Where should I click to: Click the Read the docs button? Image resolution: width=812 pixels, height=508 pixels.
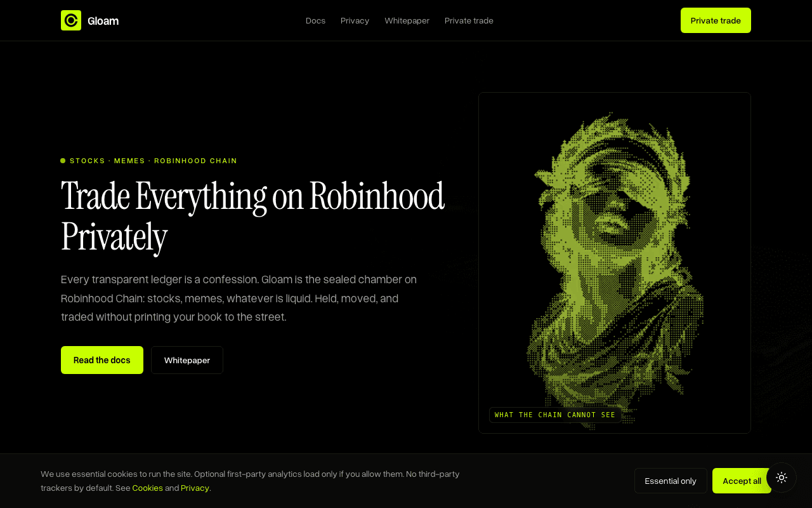click(x=102, y=360)
